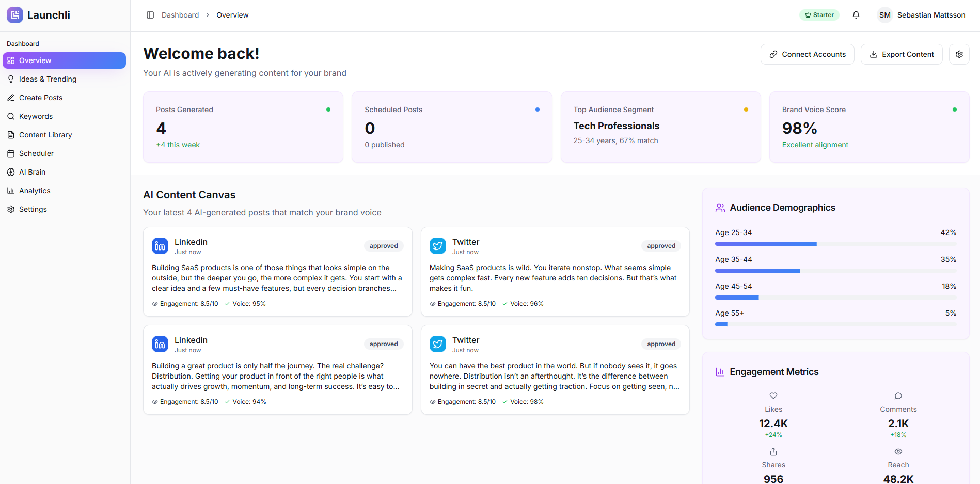Open Content Library from the sidebar
The height and width of the screenshot is (484, 980).
[45, 134]
